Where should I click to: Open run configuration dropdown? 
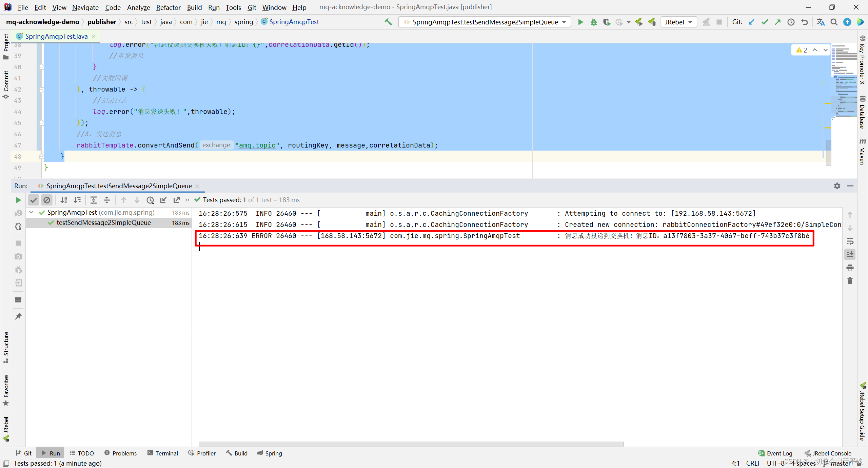[485, 22]
